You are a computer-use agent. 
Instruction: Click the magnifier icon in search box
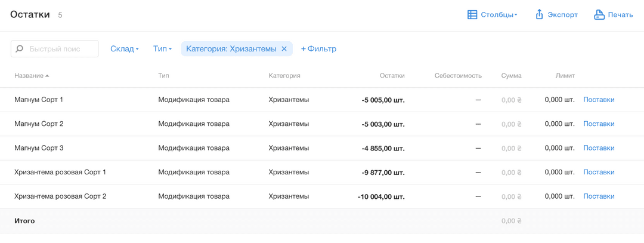(19, 49)
